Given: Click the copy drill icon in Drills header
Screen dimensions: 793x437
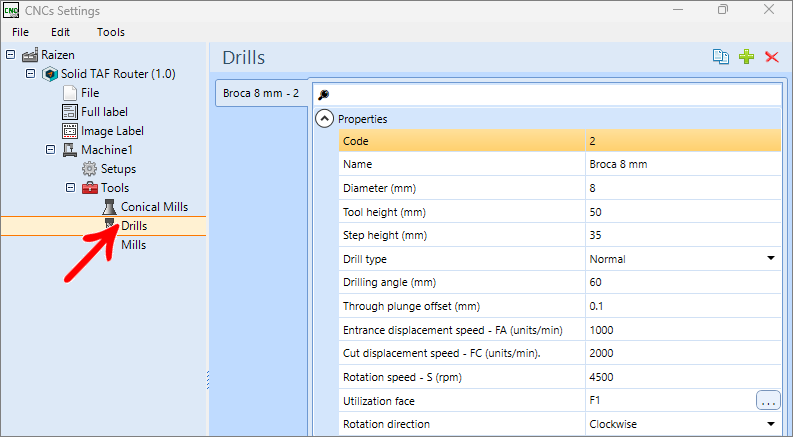Looking at the screenshot, I should tap(721, 57).
